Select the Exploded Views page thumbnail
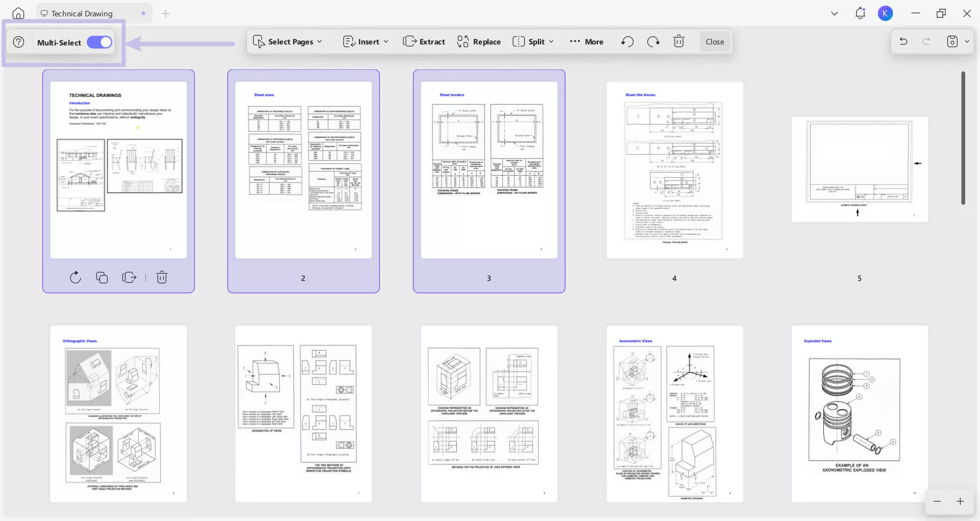This screenshot has width=980, height=521. (x=860, y=414)
